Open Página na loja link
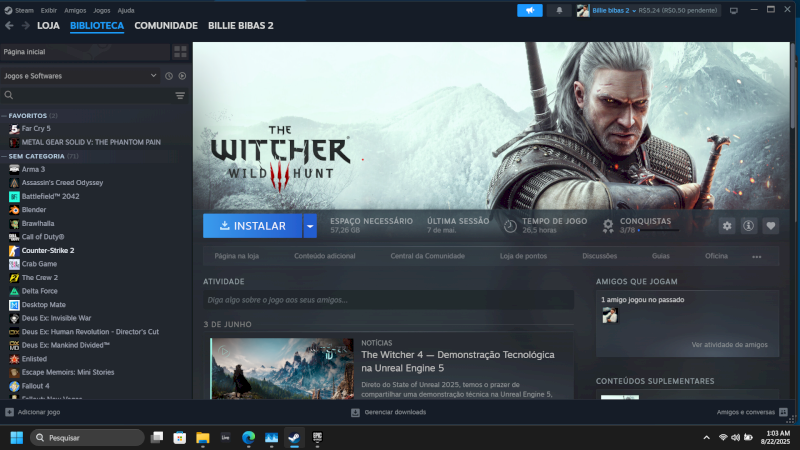The width and height of the screenshot is (800, 450). 237,256
